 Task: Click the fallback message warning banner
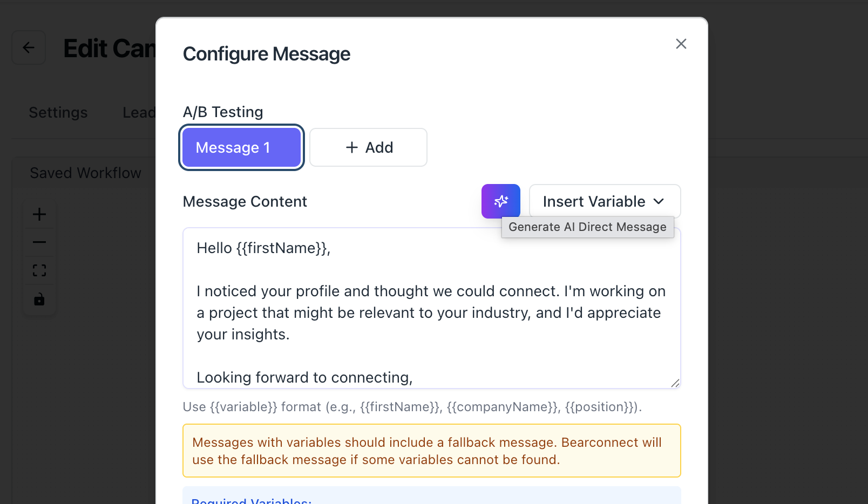click(x=431, y=451)
